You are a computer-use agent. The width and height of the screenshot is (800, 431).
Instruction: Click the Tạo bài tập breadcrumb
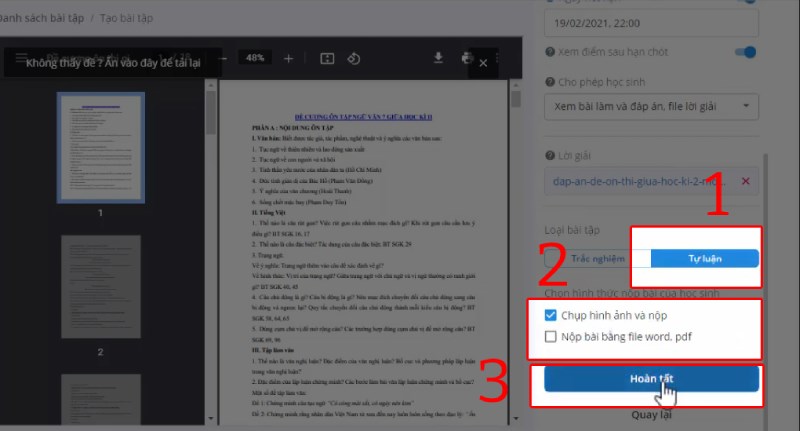tap(127, 18)
